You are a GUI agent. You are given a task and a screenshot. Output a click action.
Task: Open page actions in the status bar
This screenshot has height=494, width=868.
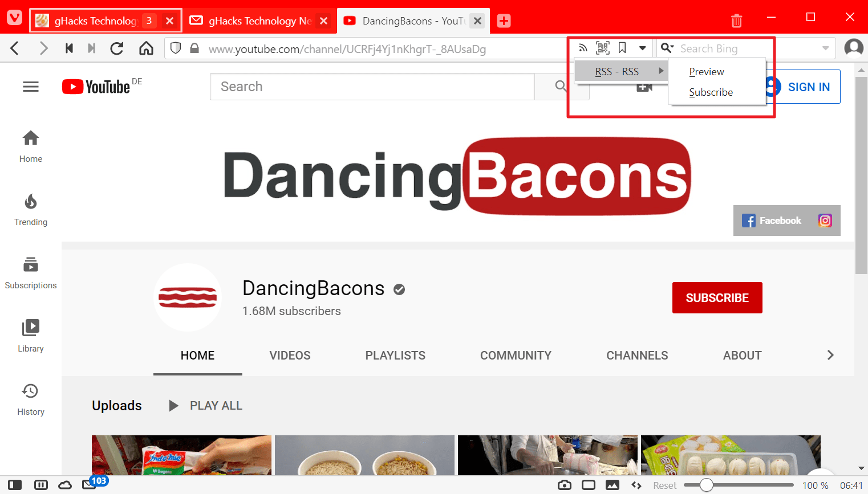coord(636,485)
